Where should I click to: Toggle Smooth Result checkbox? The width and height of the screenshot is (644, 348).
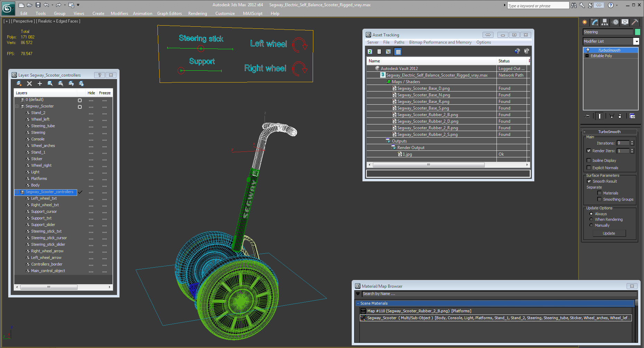(x=589, y=181)
